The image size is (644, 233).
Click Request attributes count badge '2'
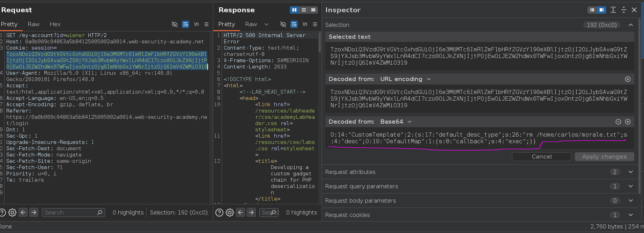click(x=615, y=172)
